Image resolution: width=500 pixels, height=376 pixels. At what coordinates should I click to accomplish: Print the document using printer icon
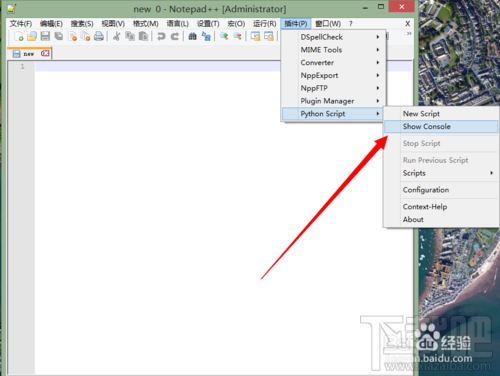[99, 36]
